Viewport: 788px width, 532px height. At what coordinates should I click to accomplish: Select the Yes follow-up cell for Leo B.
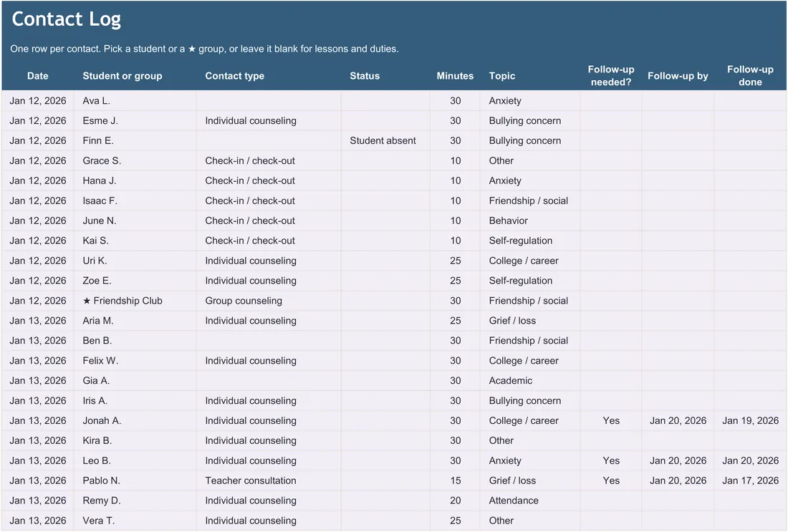[611, 460]
